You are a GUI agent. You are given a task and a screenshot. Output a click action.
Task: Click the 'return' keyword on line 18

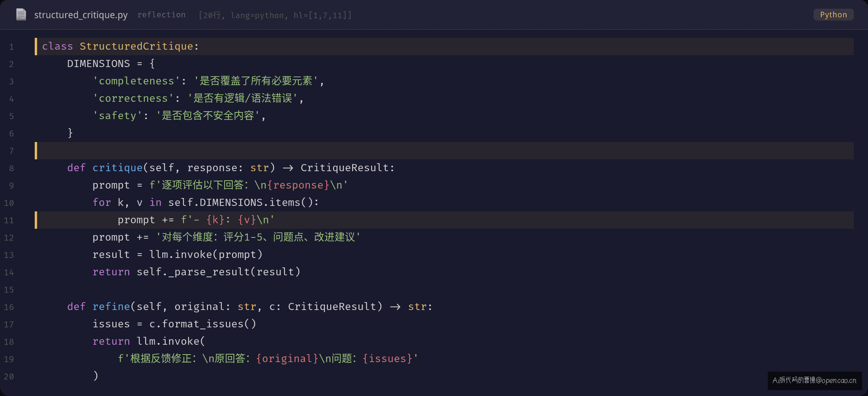click(111, 341)
